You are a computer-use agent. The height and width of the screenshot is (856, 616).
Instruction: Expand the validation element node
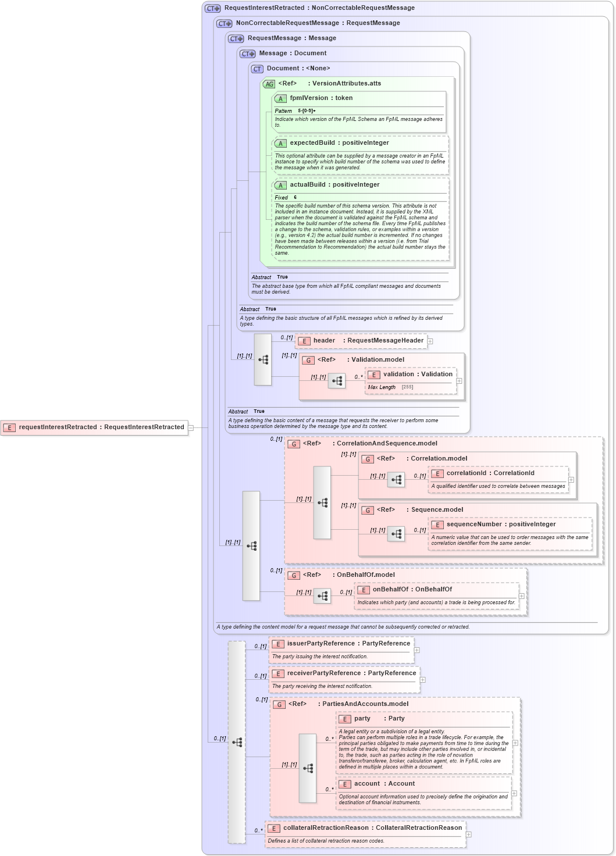click(460, 381)
